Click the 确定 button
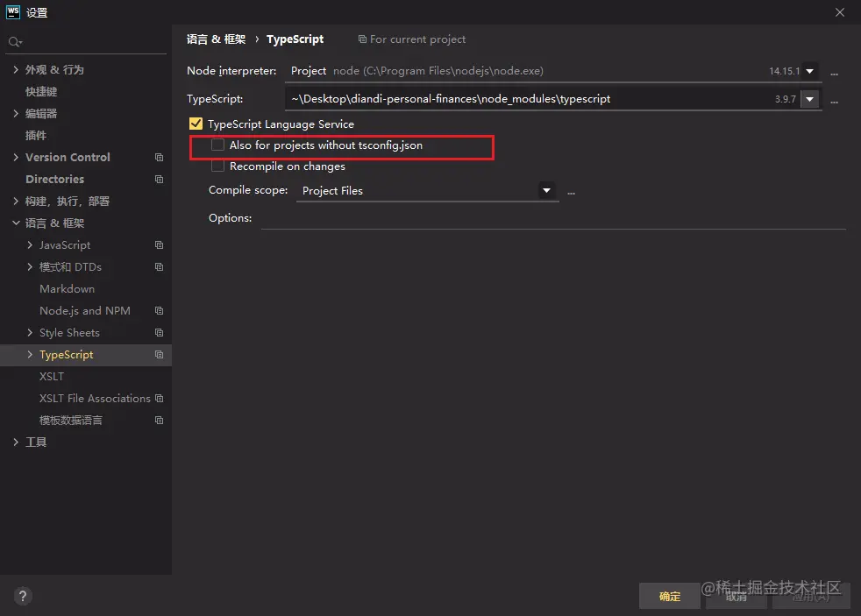Image resolution: width=861 pixels, height=616 pixels. pyautogui.click(x=669, y=596)
